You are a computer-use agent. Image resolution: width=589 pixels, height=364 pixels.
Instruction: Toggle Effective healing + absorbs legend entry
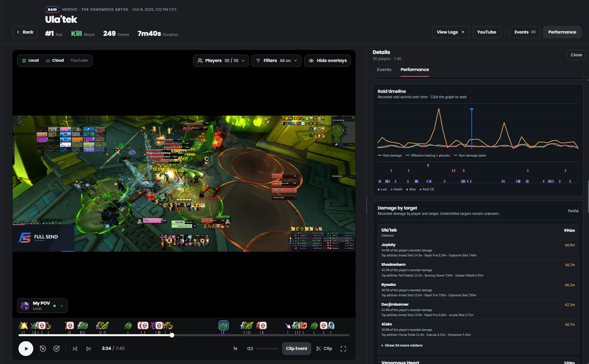click(x=428, y=156)
